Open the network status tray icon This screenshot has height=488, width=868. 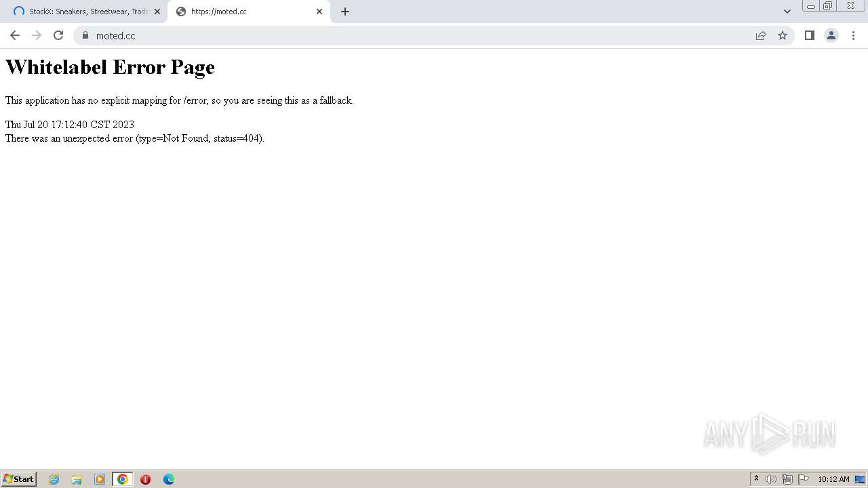click(x=787, y=479)
